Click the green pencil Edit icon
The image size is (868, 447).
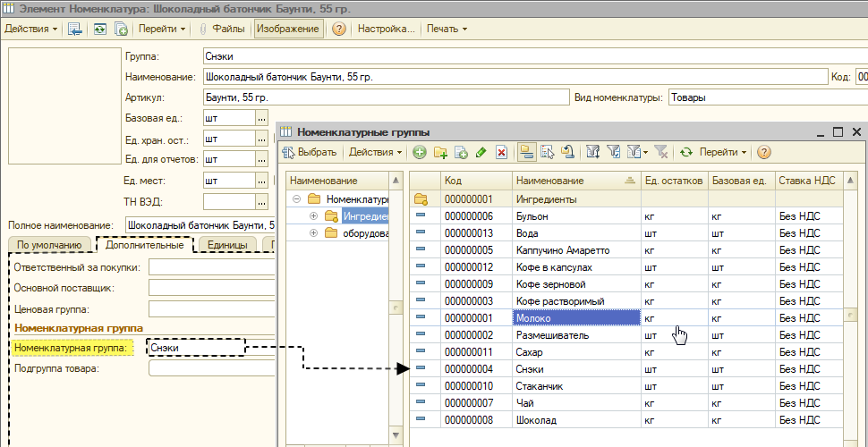[x=481, y=152]
